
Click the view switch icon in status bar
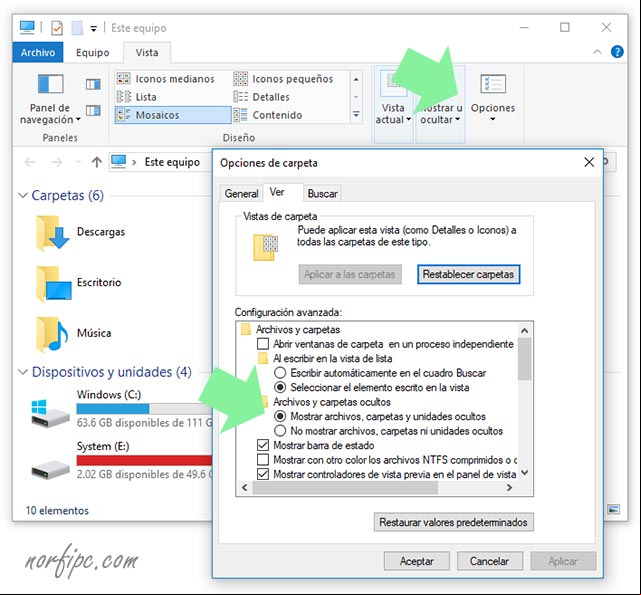click(613, 510)
